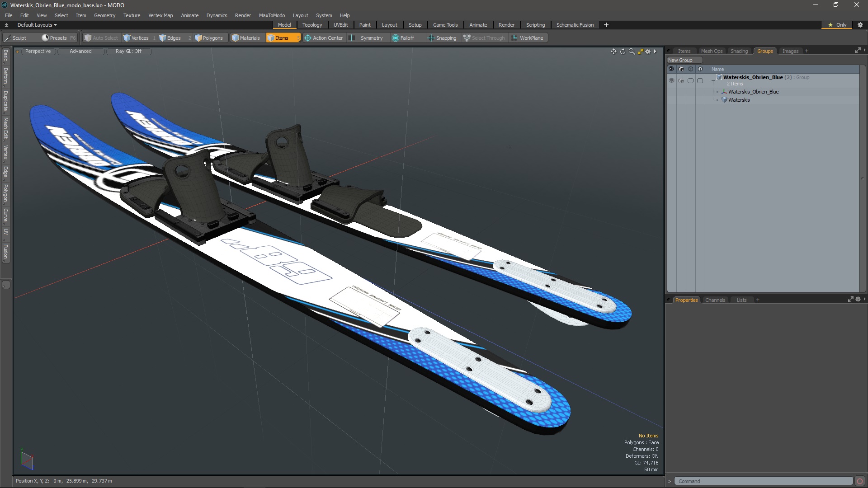Expand the Groups panel to full size
The height and width of the screenshot is (488, 868).
pos(858,51)
